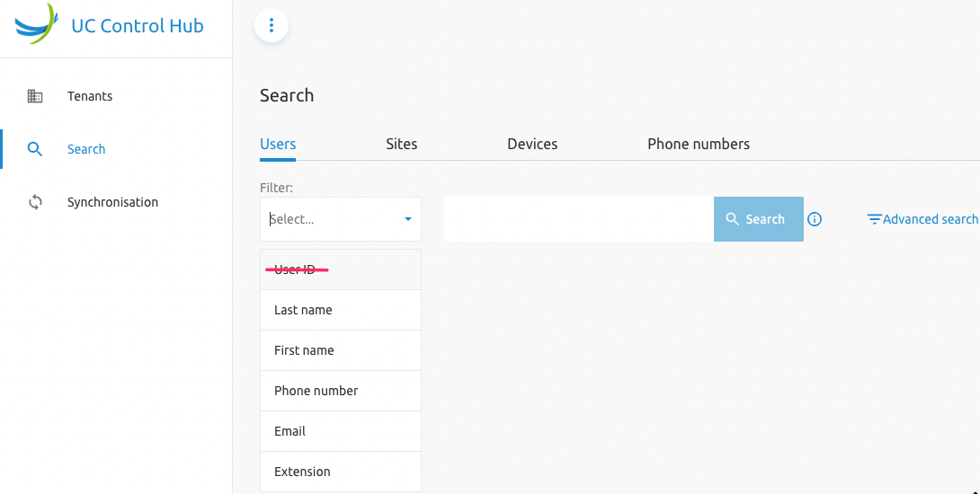Toggle the Filter dropdown arrow
Screen dimensions: 980x494
[x=407, y=219]
